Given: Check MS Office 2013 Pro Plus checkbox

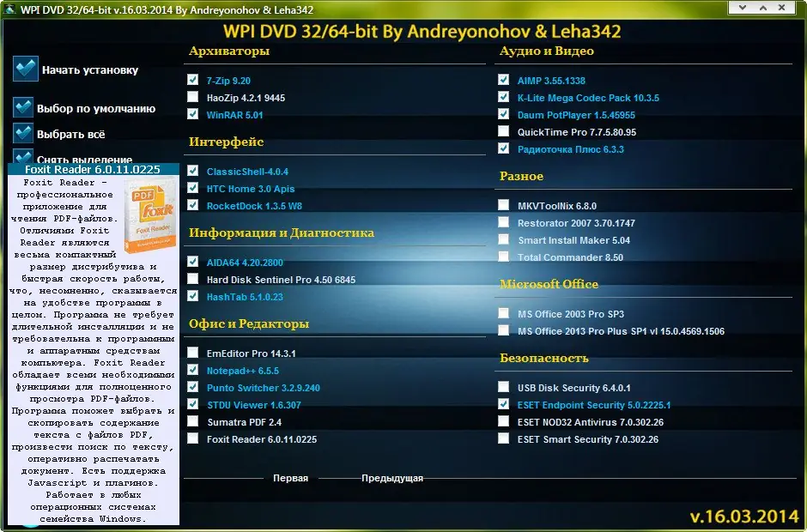Looking at the screenshot, I should coord(503,329).
